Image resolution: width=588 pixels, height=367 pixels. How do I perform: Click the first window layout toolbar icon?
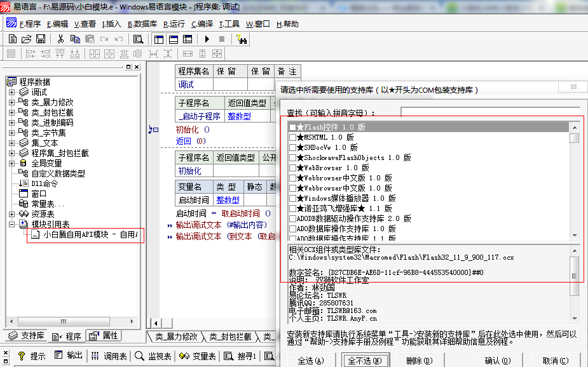click(159, 39)
